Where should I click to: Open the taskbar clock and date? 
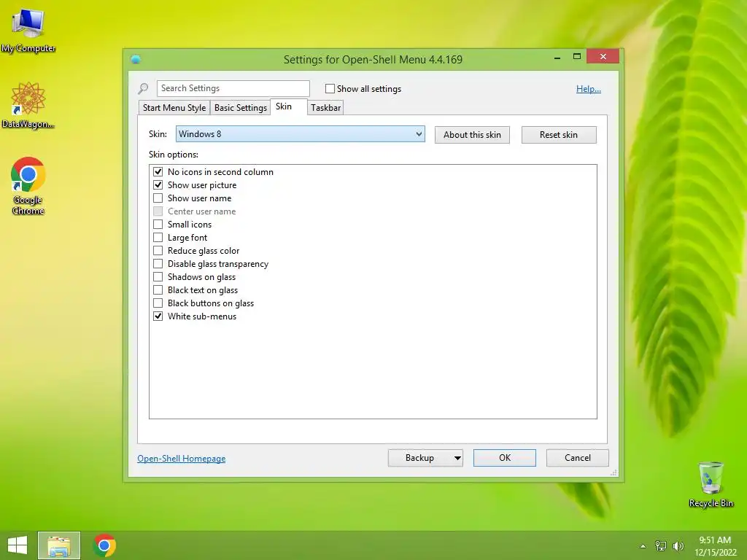pos(715,546)
